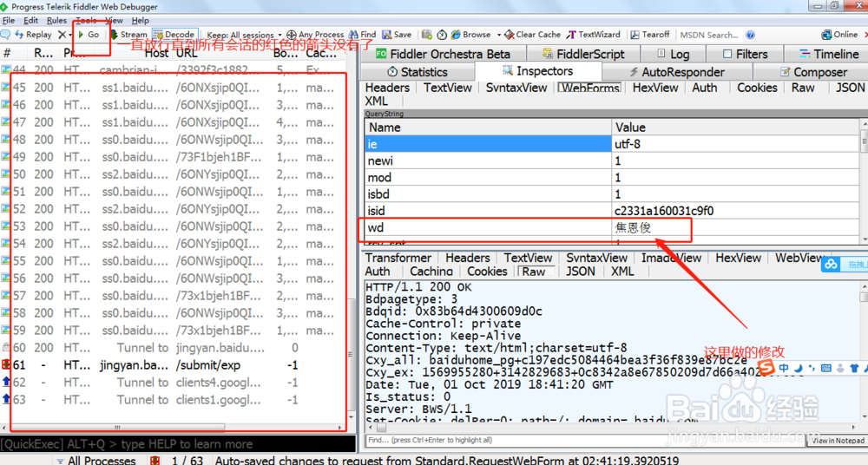Switch to the Composer tab
The height and width of the screenshot is (465, 868).
click(x=813, y=72)
